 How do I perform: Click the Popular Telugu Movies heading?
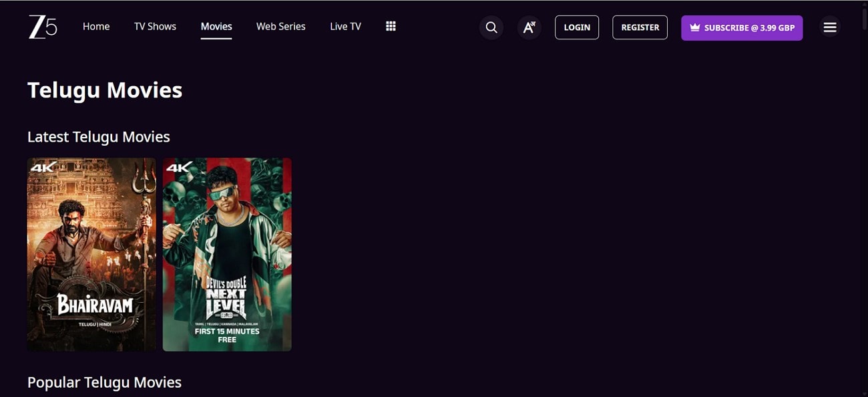[103, 382]
